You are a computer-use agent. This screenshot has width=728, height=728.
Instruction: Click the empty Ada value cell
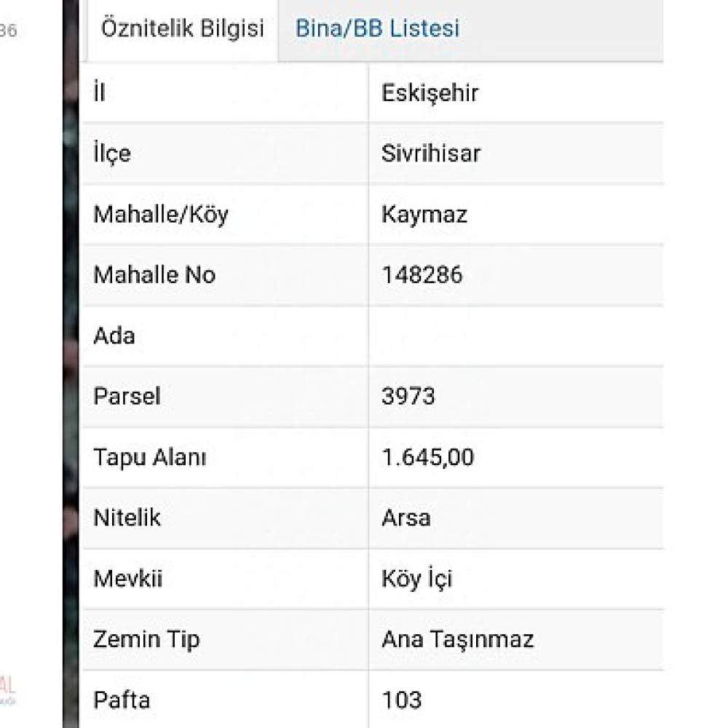[516, 336]
